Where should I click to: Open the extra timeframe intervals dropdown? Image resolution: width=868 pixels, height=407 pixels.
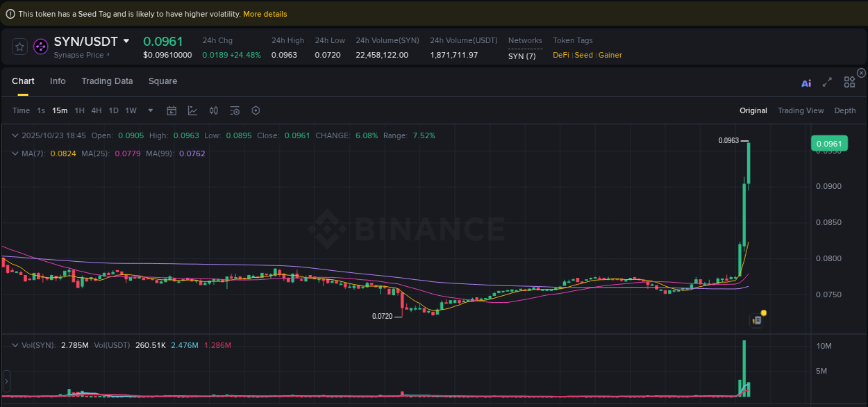[150, 110]
